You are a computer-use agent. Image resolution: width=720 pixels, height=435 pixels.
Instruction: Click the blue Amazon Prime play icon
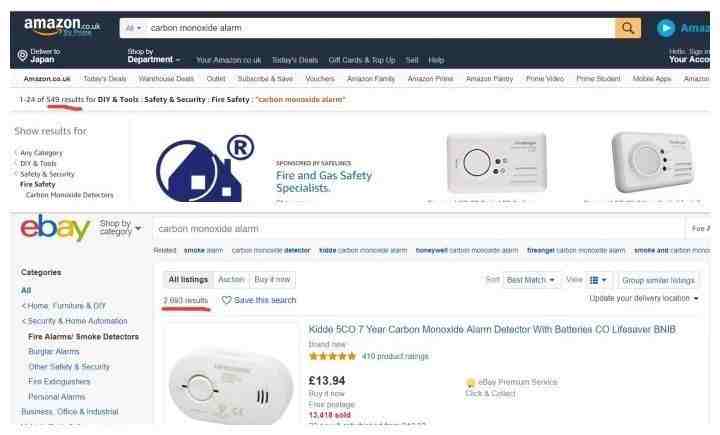click(666, 28)
